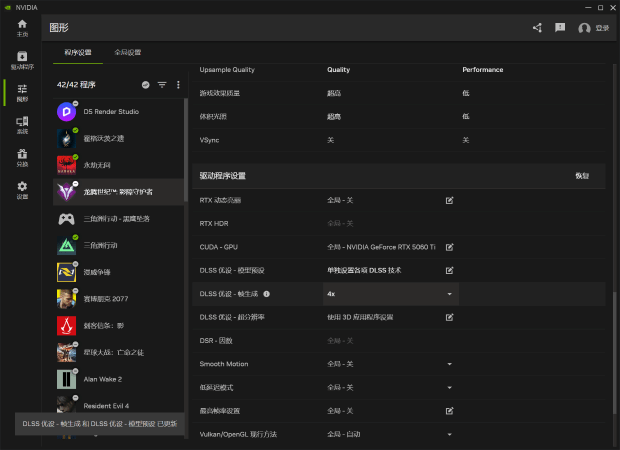Switch to the 全局设置 tab
The height and width of the screenshot is (450, 620).
pyautogui.click(x=128, y=52)
